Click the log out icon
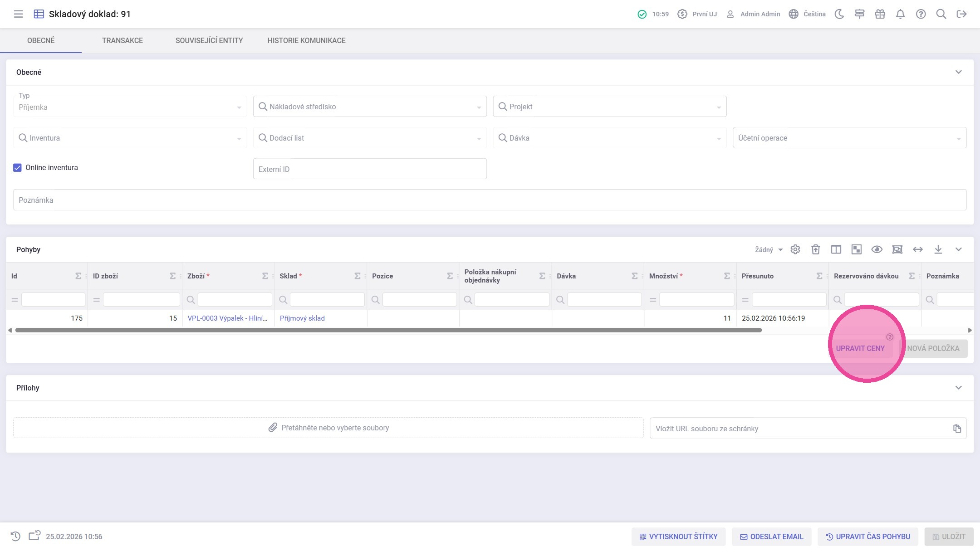This screenshot has width=980, height=551. coord(961,14)
